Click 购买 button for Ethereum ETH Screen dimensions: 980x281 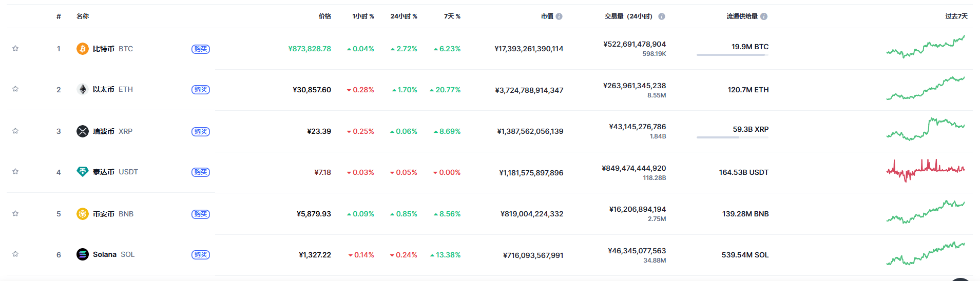click(x=201, y=89)
